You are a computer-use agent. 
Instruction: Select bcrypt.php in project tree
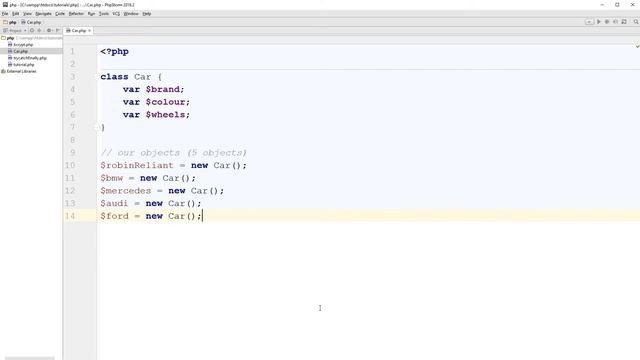tap(23, 45)
